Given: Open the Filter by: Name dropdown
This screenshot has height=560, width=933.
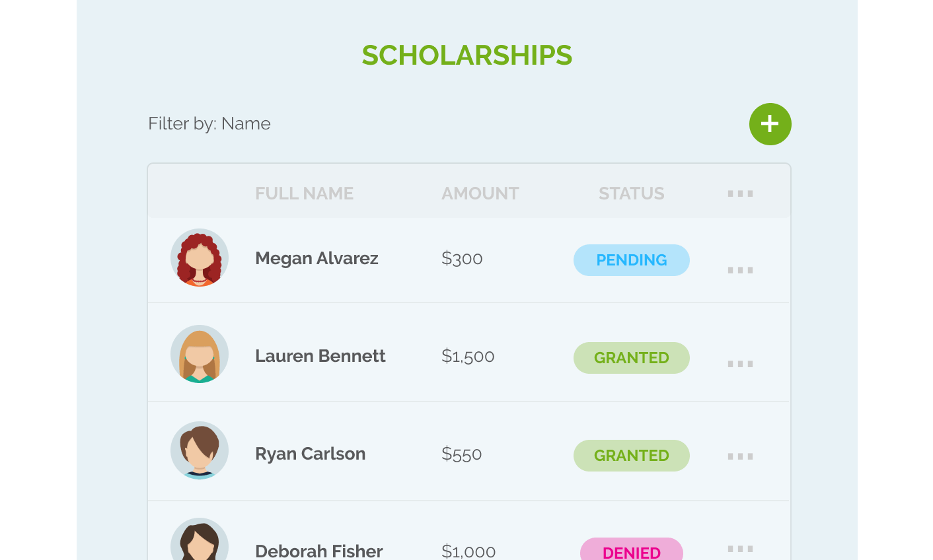Looking at the screenshot, I should tap(209, 123).
